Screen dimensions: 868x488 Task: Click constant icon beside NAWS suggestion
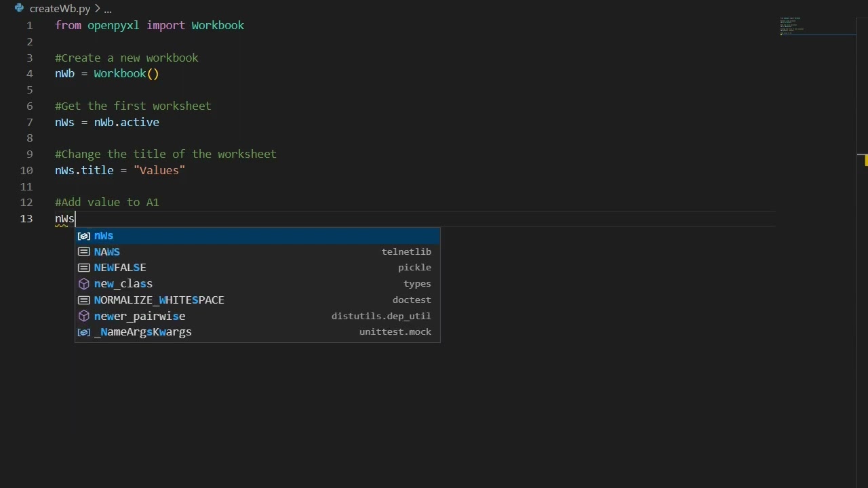(x=84, y=251)
